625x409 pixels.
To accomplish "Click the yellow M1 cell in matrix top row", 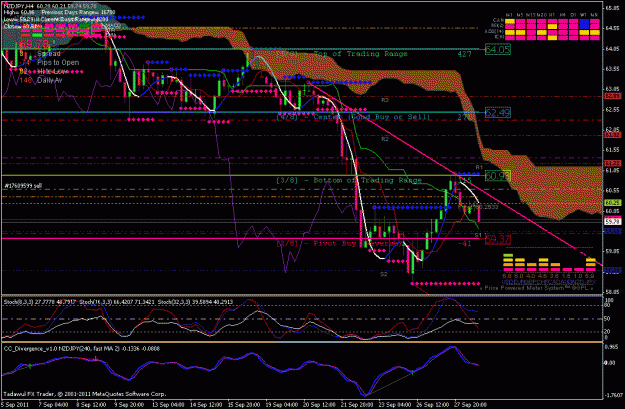I will tap(510, 21).
